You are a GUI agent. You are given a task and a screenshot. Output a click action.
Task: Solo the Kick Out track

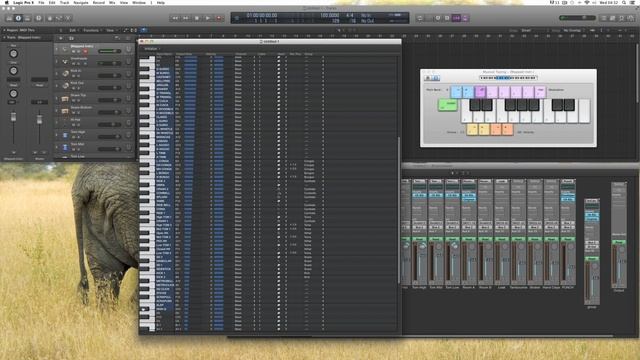pos(79,88)
